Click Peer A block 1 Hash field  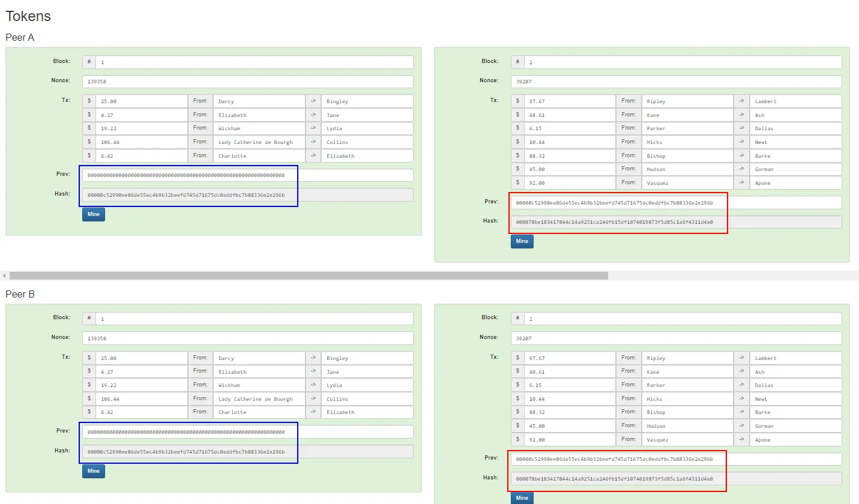248,195
